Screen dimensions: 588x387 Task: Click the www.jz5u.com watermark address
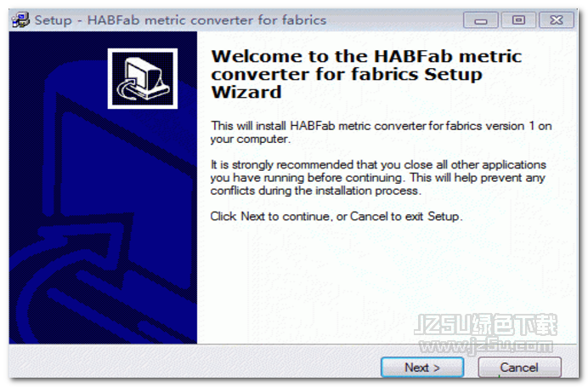pyautogui.click(x=486, y=345)
